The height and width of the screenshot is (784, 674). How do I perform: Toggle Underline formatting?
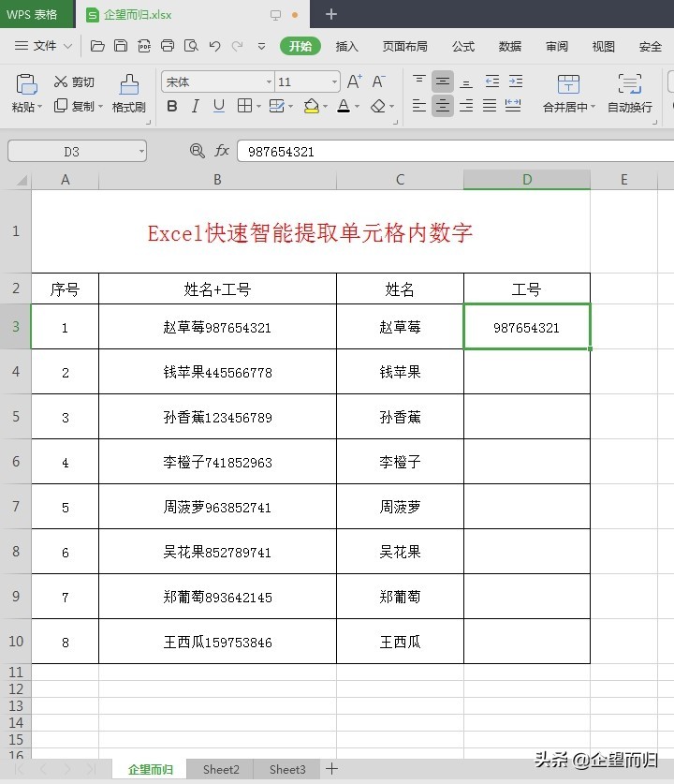coord(218,106)
